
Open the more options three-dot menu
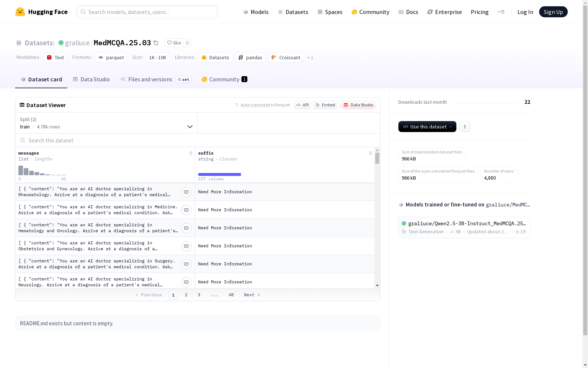point(465,127)
